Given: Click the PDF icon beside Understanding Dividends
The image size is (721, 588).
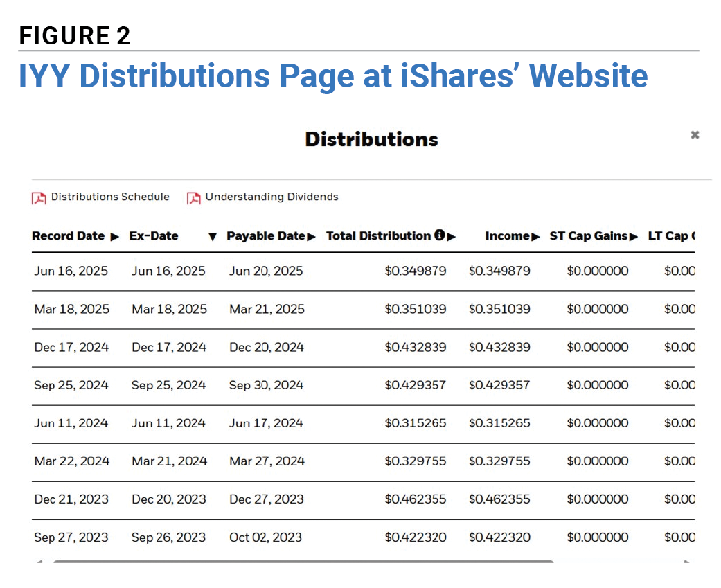Looking at the screenshot, I should (x=194, y=198).
